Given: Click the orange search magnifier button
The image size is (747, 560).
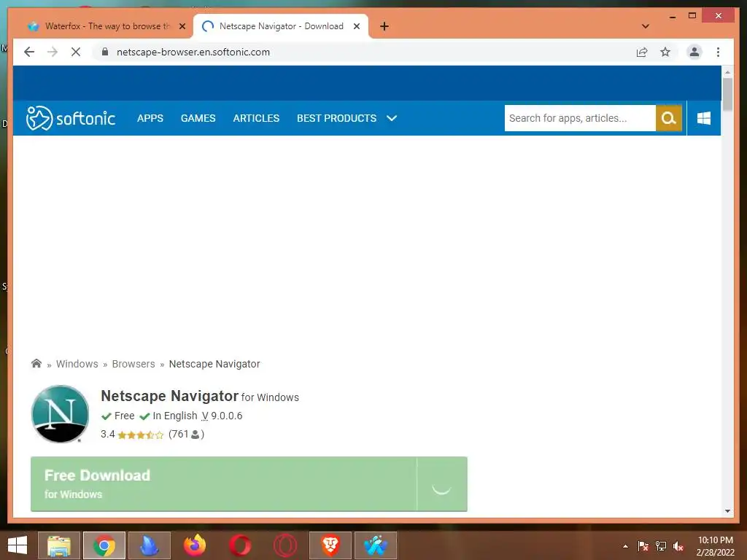Looking at the screenshot, I should click(669, 118).
